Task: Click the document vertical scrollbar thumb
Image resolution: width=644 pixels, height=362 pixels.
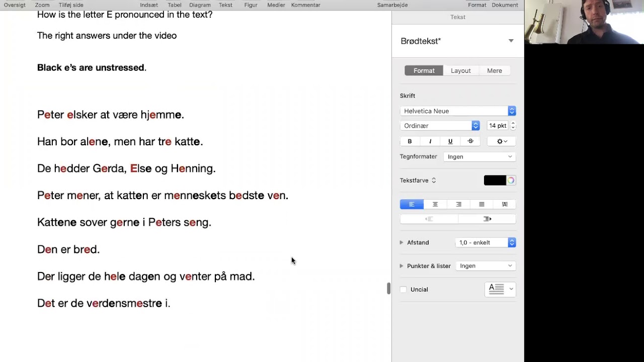Action: click(x=388, y=289)
